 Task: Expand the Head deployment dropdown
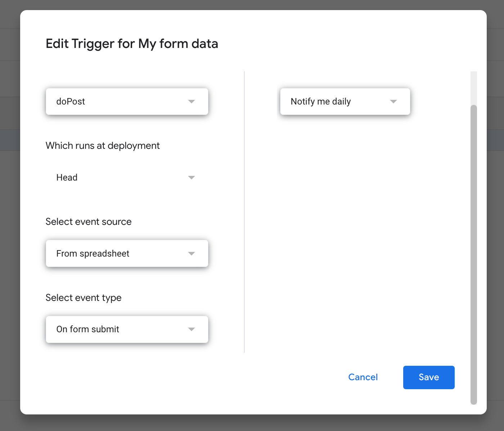coord(122,178)
